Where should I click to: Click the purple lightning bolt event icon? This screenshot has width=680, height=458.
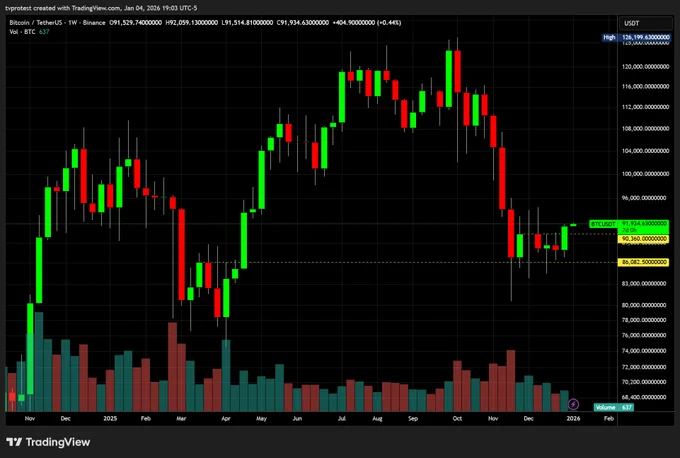(573, 404)
